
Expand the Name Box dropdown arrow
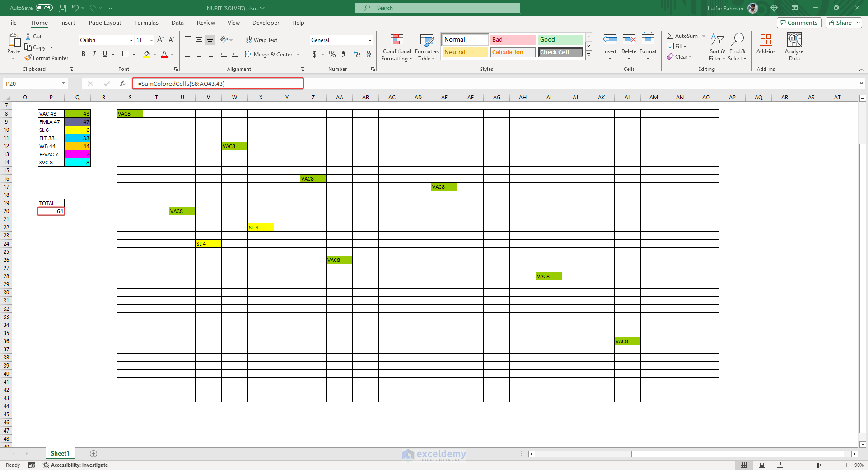click(63, 84)
